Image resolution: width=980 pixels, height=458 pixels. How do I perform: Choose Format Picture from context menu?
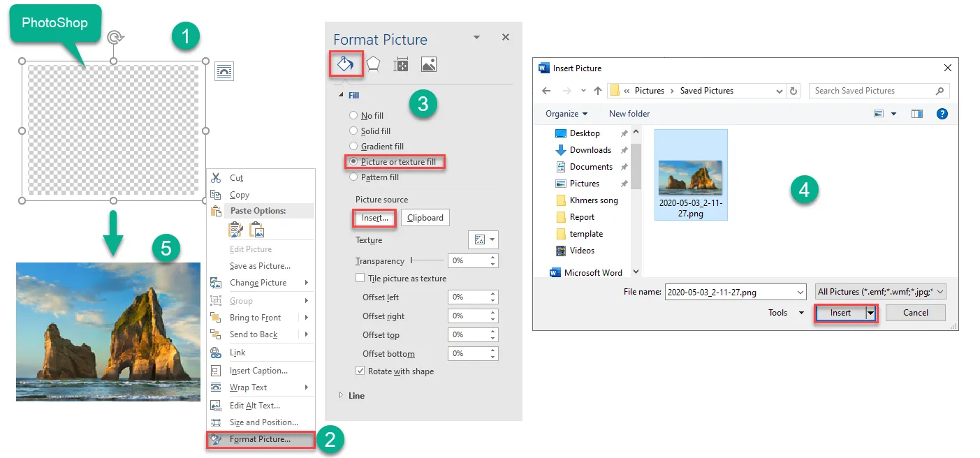point(260,439)
